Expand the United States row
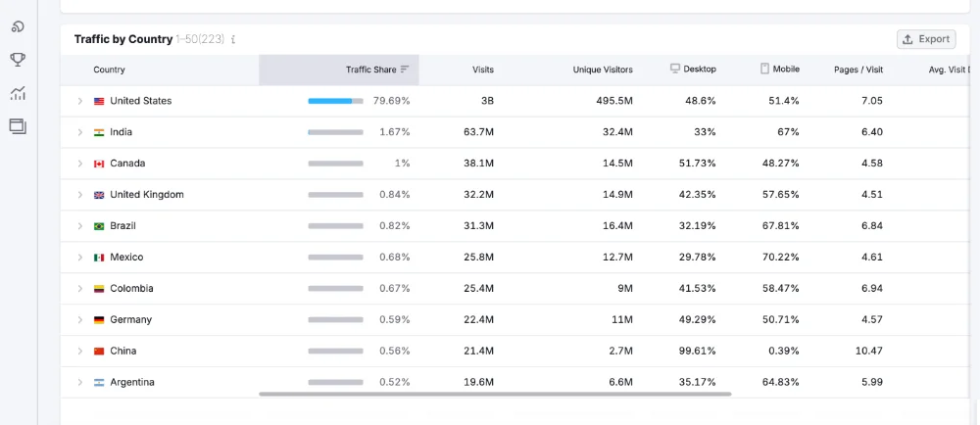 click(80, 101)
